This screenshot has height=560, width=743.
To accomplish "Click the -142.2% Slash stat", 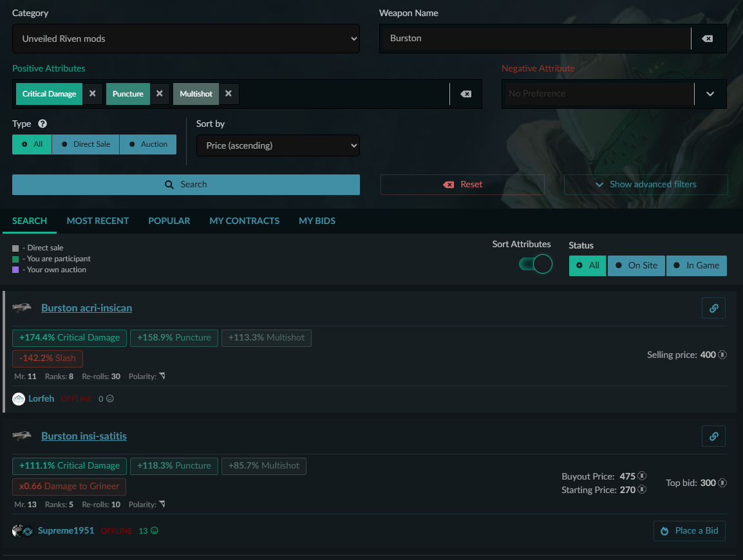I will [48, 358].
